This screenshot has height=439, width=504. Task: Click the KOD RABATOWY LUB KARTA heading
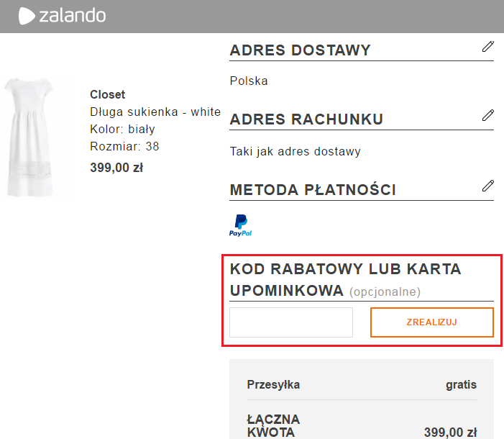(345, 269)
